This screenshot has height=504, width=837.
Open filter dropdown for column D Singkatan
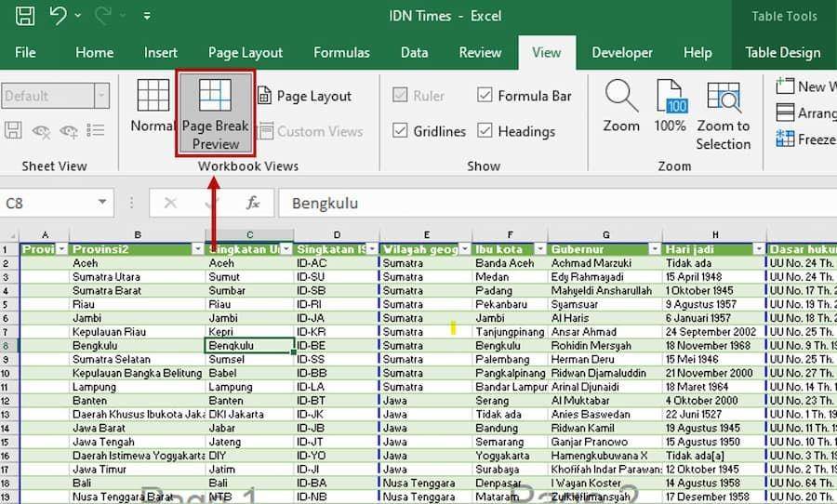click(x=373, y=249)
